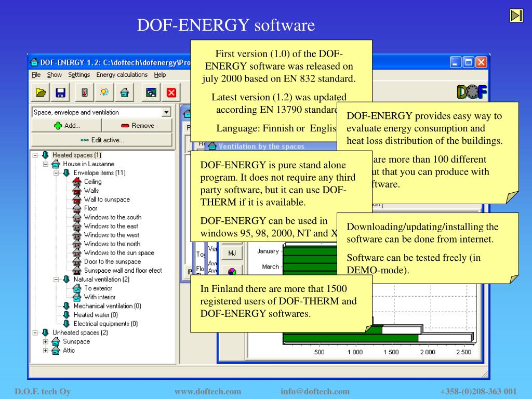The image size is (532, 399).
Task: Click the Envelope items arrow icon
Action: tap(66, 173)
